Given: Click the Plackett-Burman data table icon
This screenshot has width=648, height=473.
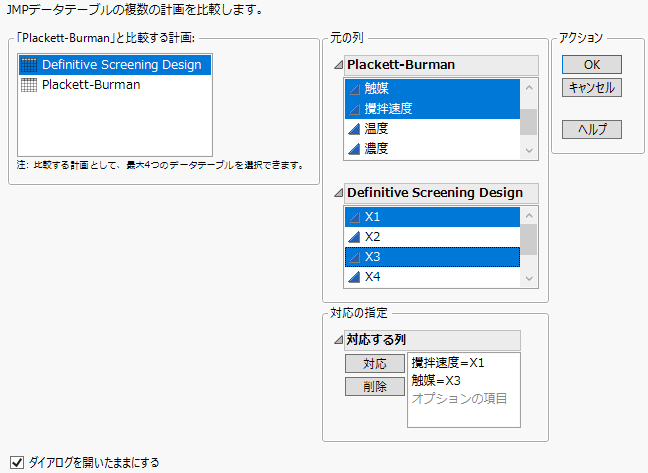Looking at the screenshot, I should pos(30,85).
